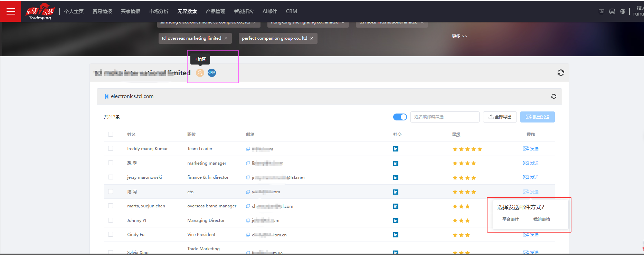Focus the name or email filter field
The width and height of the screenshot is (644, 255).
coord(444,117)
